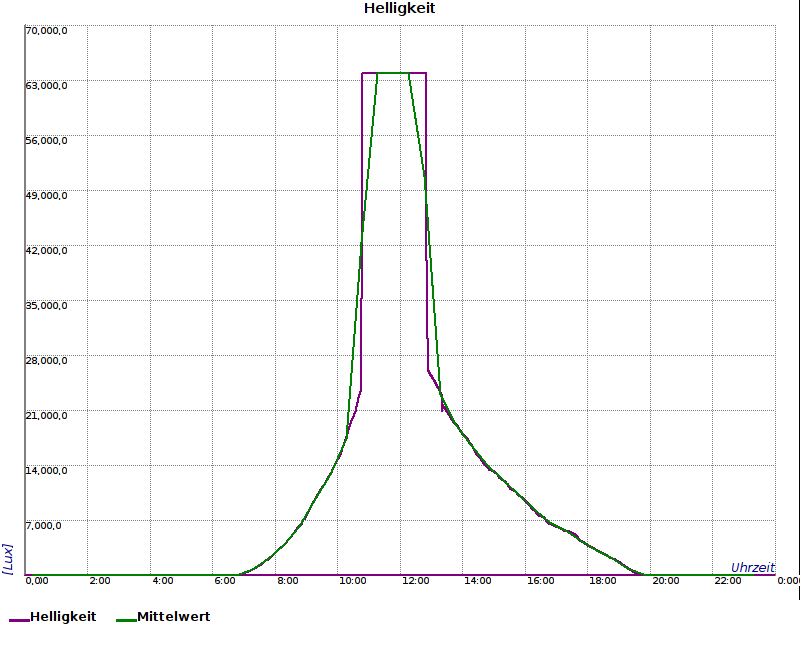Viewport: 800px width, 650px height.
Task: Click the purple Helligkeit legend swatch
Action: click(19, 620)
